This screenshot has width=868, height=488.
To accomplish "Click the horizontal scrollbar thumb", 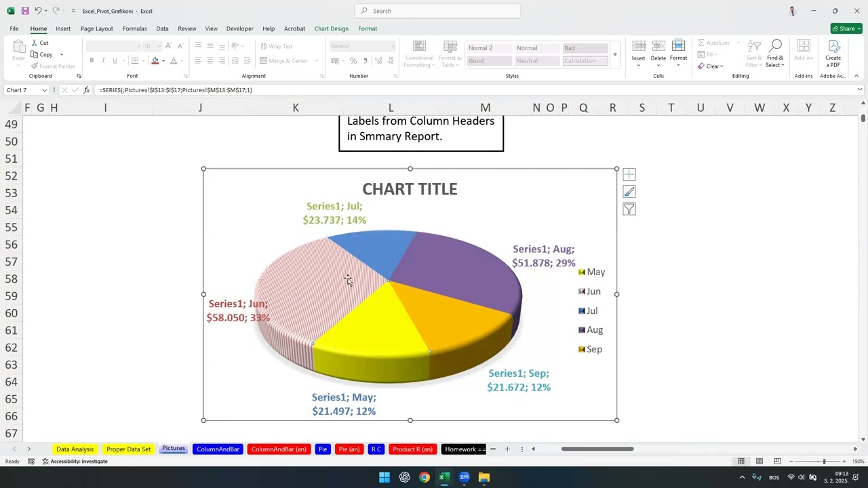I will point(597,449).
